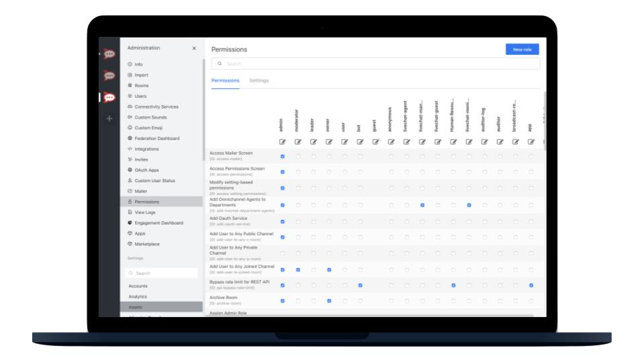Image resolution: width=644 pixels, height=362 pixels.
Task: Click the permissions search field
Action: [374, 64]
